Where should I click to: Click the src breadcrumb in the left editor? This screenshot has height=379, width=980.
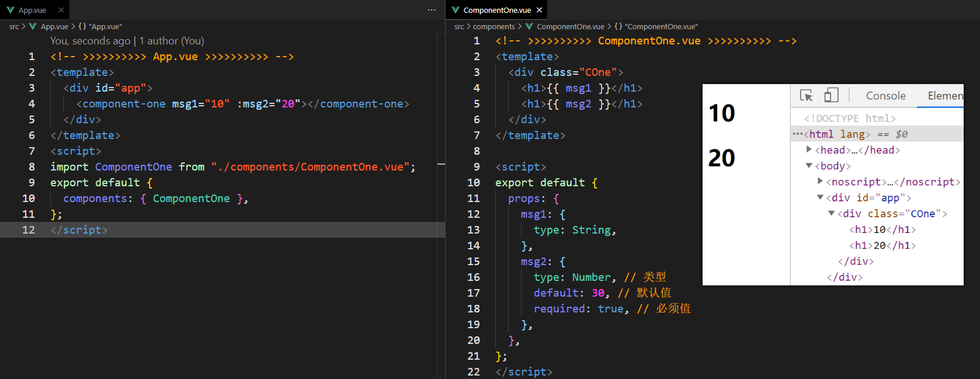point(14,26)
